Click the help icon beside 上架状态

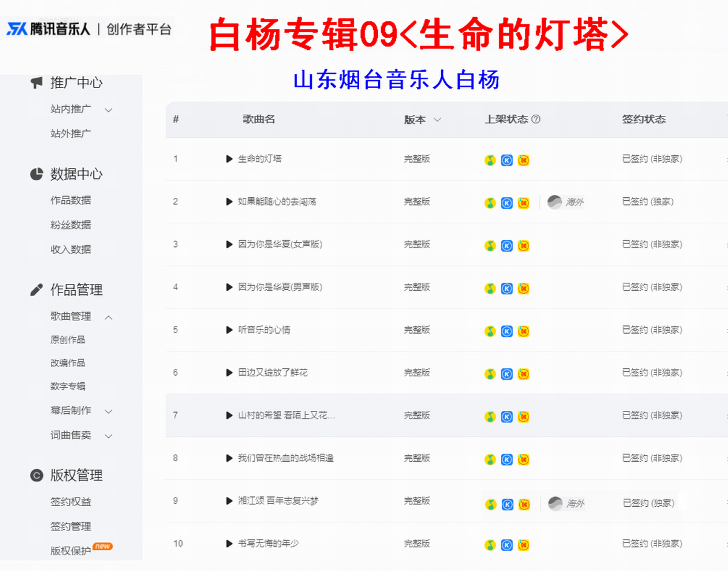coord(536,120)
